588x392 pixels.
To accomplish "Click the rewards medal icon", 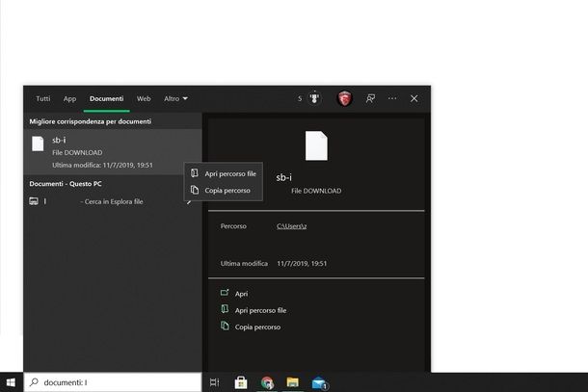I will [314, 98].
